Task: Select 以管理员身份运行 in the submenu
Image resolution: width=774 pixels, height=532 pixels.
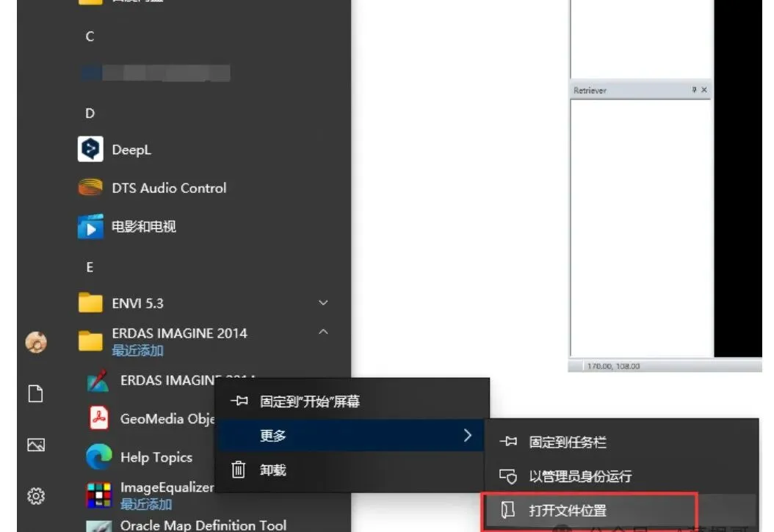Action: pyautogui.click(x=621, y=476)
